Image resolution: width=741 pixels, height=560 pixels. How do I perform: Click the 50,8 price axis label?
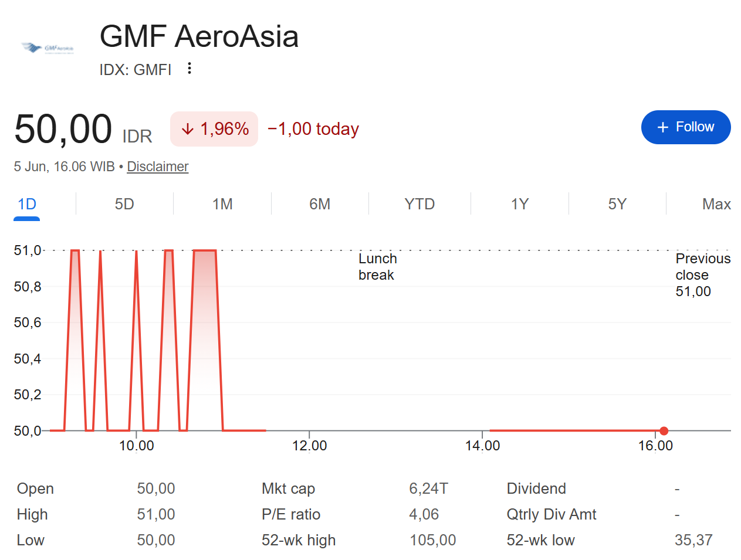pyautogui.click(x=28, y=287)
